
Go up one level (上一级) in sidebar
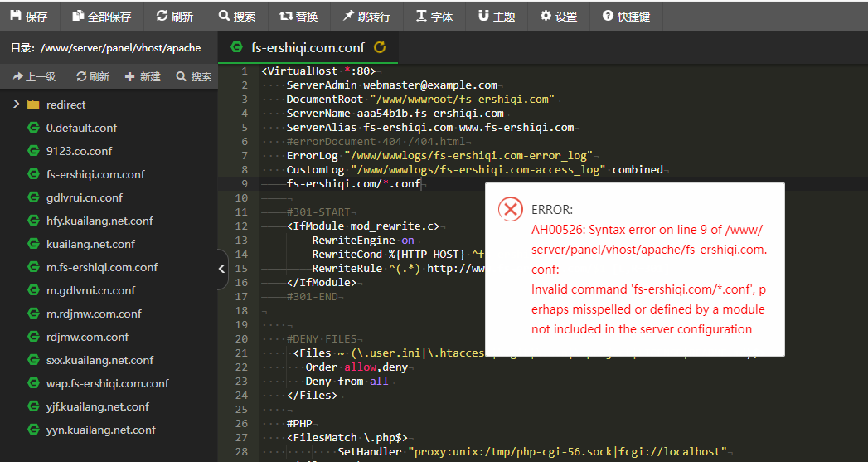point(35,76)
